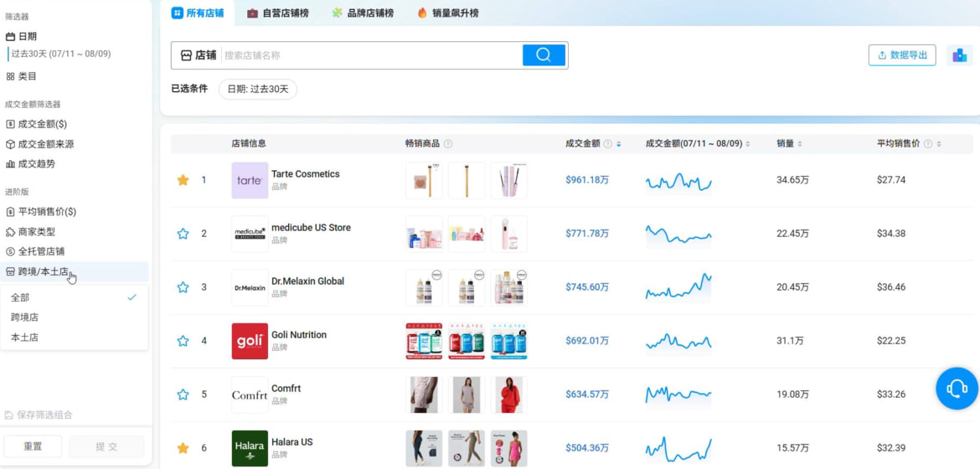
Task: Expand the 成交金额来源 filter
Action: (40, 144)
